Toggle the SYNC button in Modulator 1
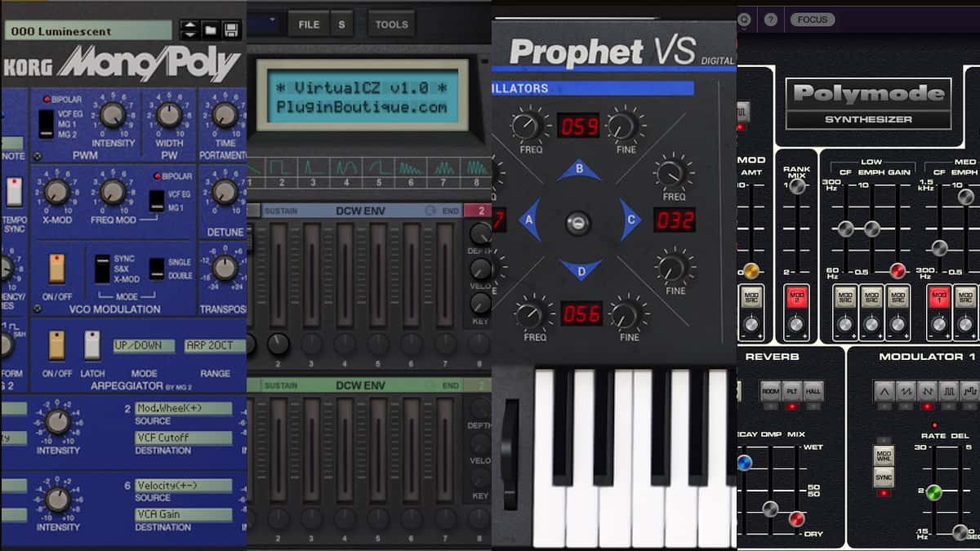This screenshot has width=980, height=551. tap(884, 478)
